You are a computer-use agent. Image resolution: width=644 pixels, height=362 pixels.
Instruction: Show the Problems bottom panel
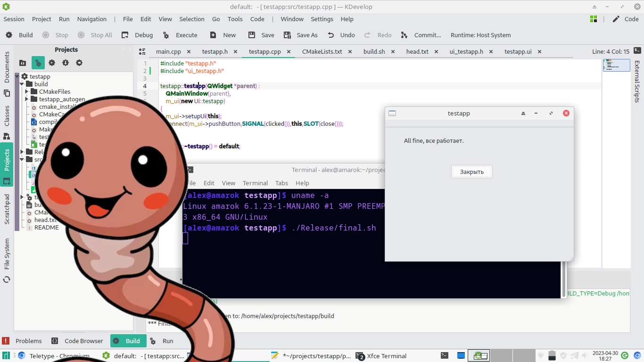(x=22, y=341)
